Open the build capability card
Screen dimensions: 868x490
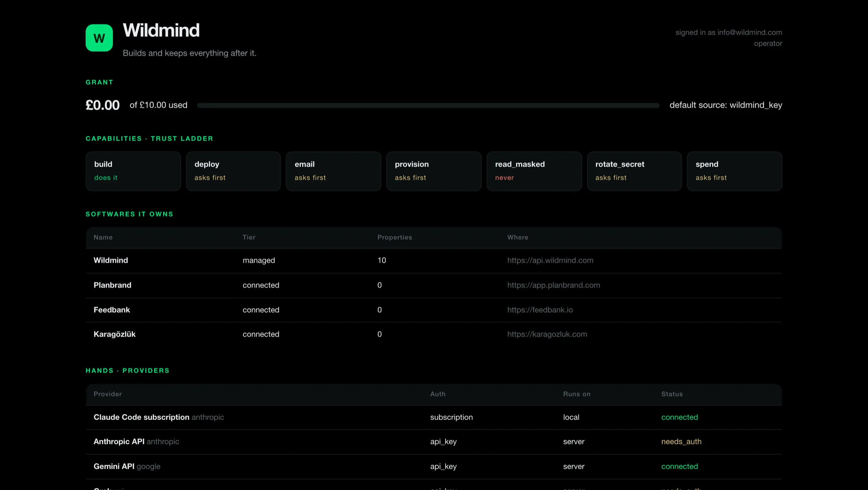pos(133,171)
